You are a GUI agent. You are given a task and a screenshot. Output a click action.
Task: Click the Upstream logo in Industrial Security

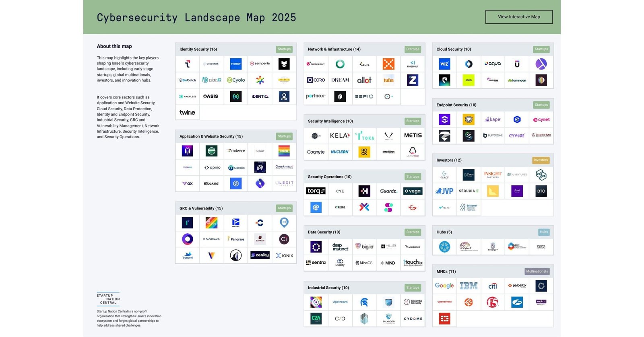pyautogui.click(x=340, y=302)
